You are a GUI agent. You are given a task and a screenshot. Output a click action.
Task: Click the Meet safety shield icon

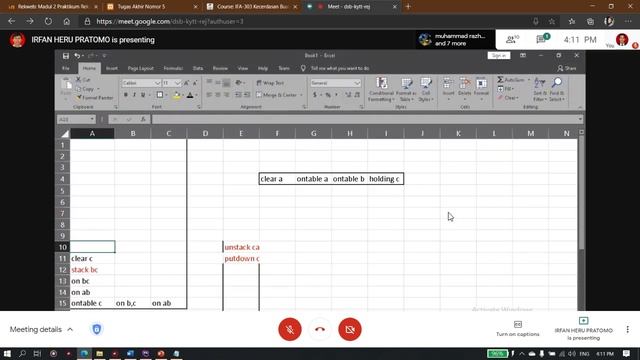(96, 329)
